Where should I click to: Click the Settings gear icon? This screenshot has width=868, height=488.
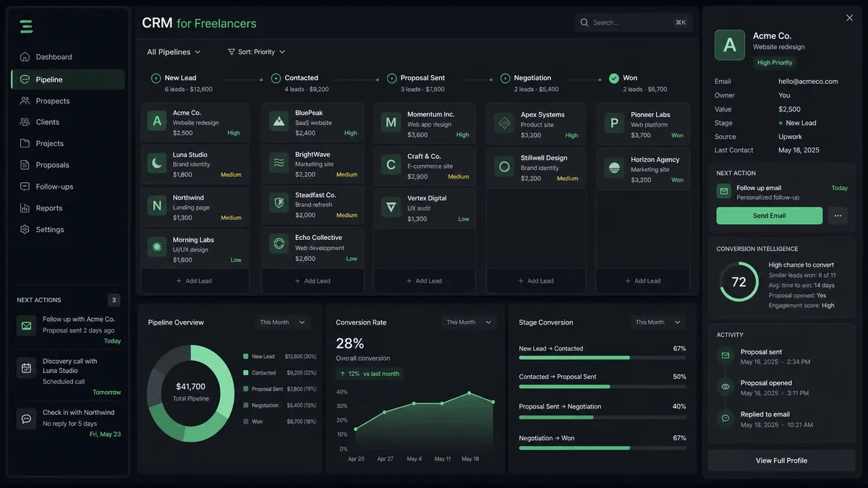[x=25, y=229]
